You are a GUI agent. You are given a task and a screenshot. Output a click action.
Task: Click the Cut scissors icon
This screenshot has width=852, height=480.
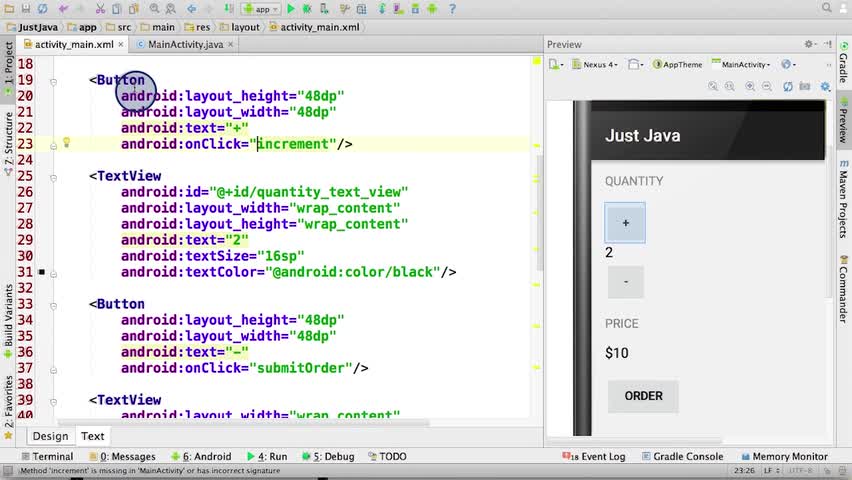100,9
